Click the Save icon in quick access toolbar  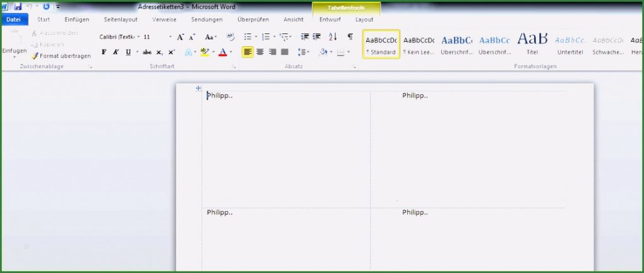pyautogui.click(x=18, y=6)
